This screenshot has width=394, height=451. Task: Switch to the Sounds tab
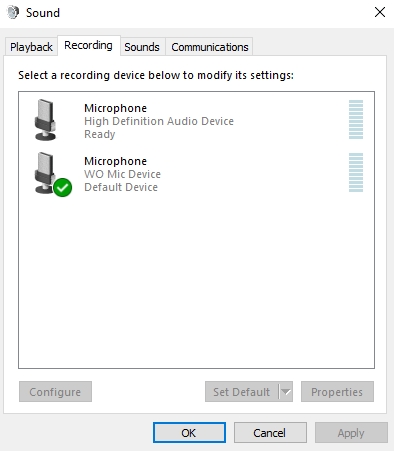click(x=142, y=47)
